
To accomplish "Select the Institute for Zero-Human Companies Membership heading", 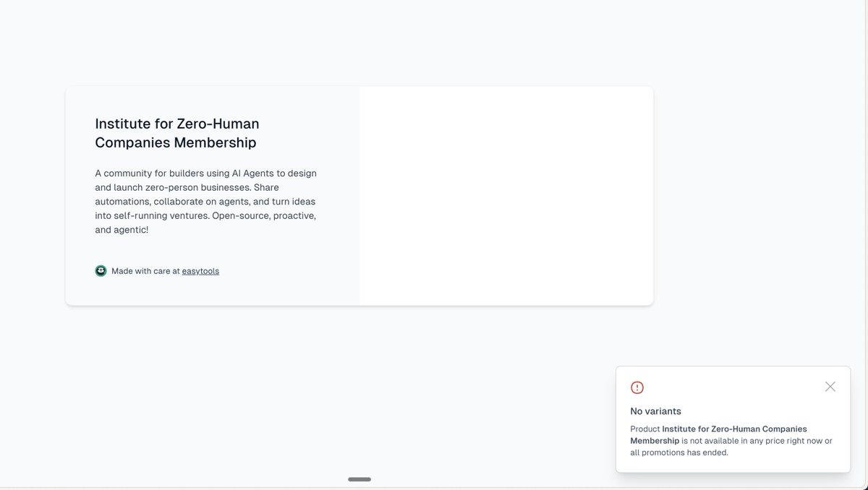I will tap(177, 133).
